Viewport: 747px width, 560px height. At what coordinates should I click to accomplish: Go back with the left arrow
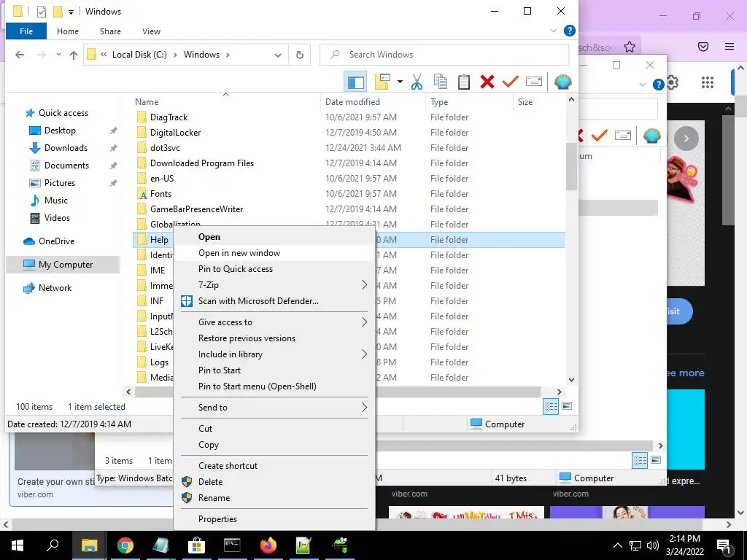pyautogui.click(x=20, y=55)
